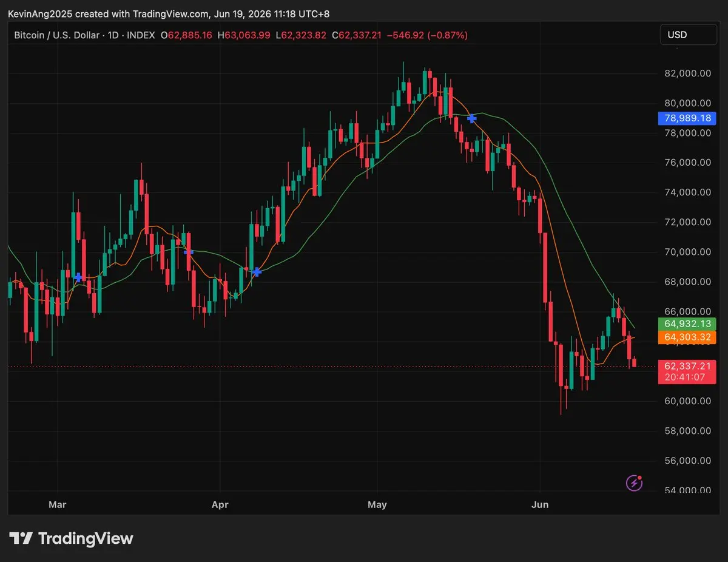Click the 80,000.00 price axis label
The height and width of the screenshot is (562, 728).
tap(688, 103)
